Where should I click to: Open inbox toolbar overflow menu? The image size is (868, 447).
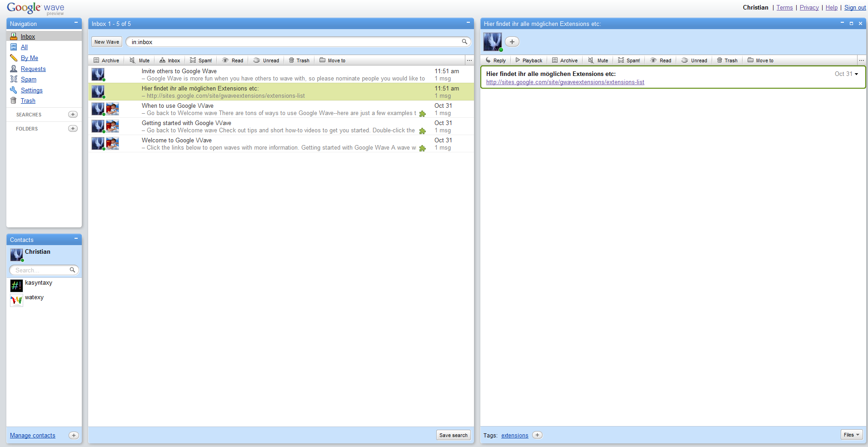469,60
